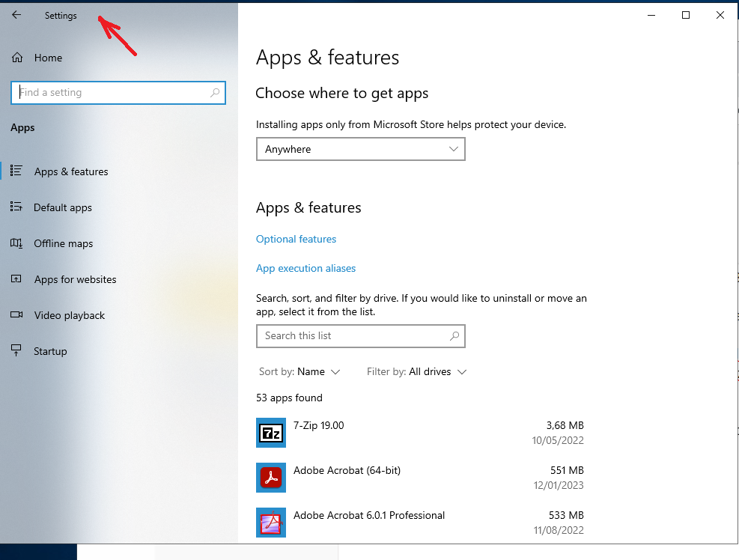This screenshot has width=739, height=560.
Task: Select the Adobe Acrobat (64-bit) icon
Action: 270,477
